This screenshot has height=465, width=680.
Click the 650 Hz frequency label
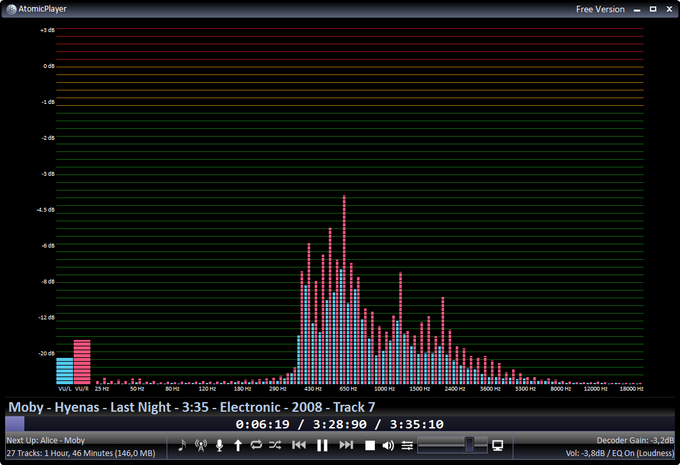click(348, 389)
